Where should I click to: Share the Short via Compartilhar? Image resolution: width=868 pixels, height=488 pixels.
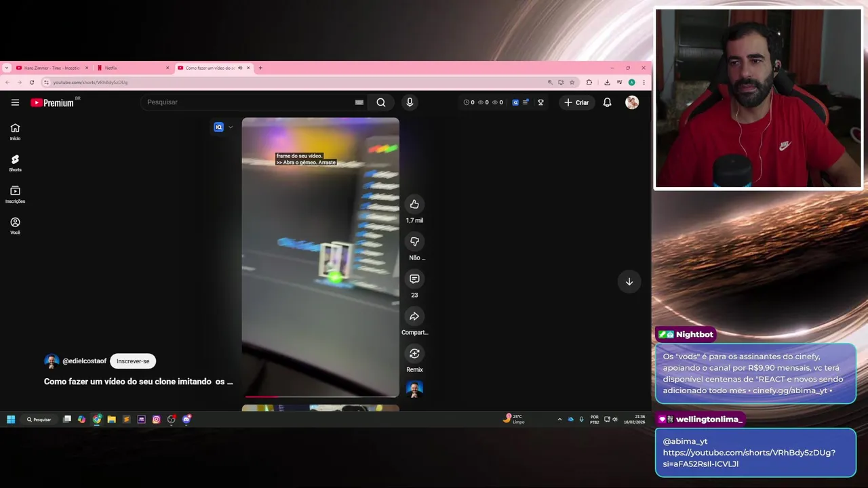coord(414,316)
